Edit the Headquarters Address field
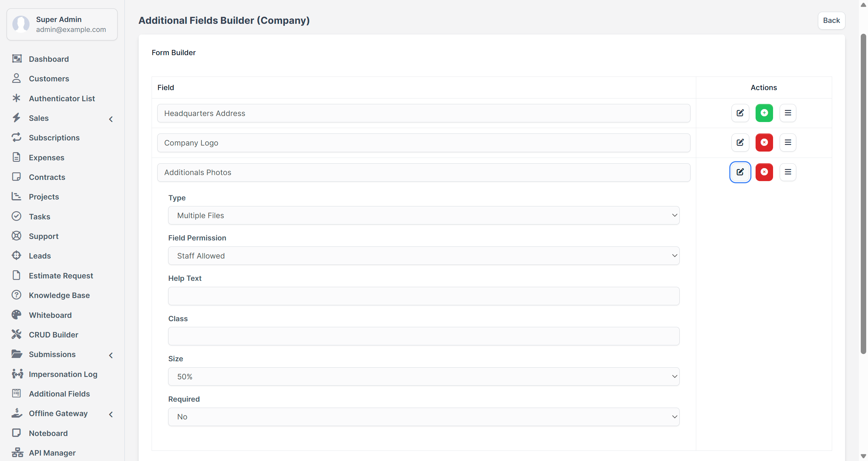This screenshot has height=461, width=868. [740, 113]
